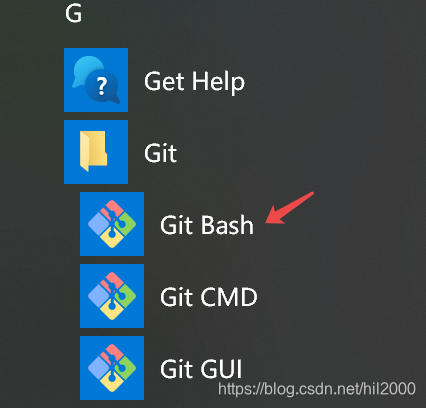Click the word Bash in Git Bash

(x=227, y=225)
